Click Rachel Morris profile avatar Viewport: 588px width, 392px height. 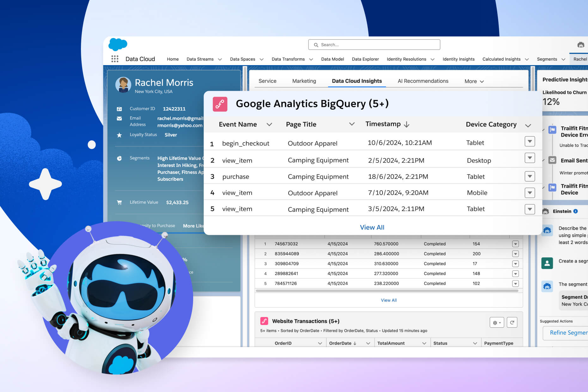click(x=123, y=85)
